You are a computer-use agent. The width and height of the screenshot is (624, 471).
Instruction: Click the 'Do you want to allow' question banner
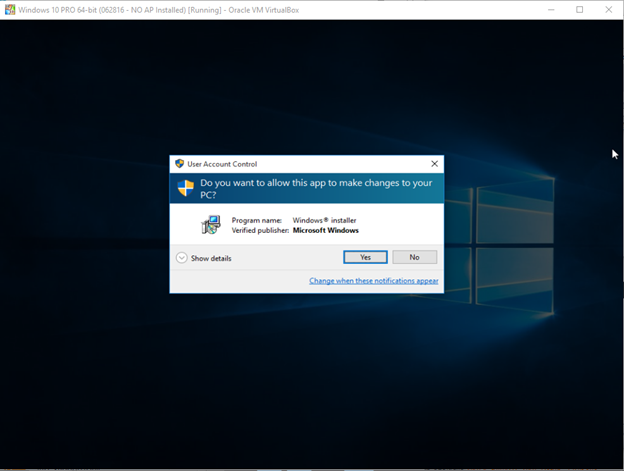(x=315, y=189)
